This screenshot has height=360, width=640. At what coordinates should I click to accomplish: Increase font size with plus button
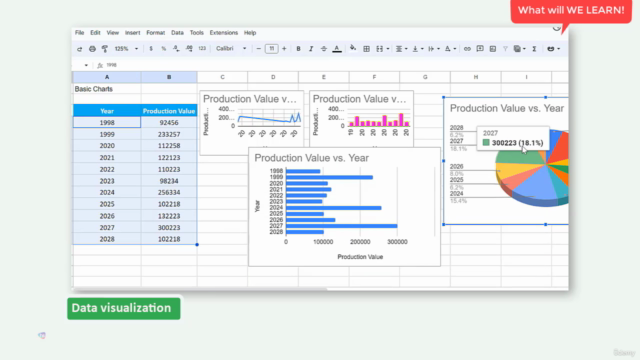(284, 49)
